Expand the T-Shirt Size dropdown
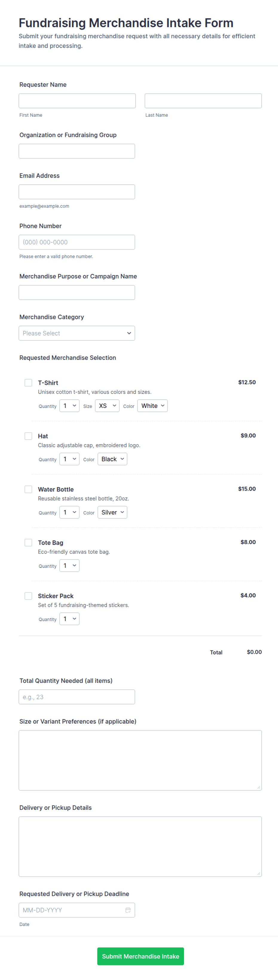Viewport: 278px width, 980px height. [107, 406]
